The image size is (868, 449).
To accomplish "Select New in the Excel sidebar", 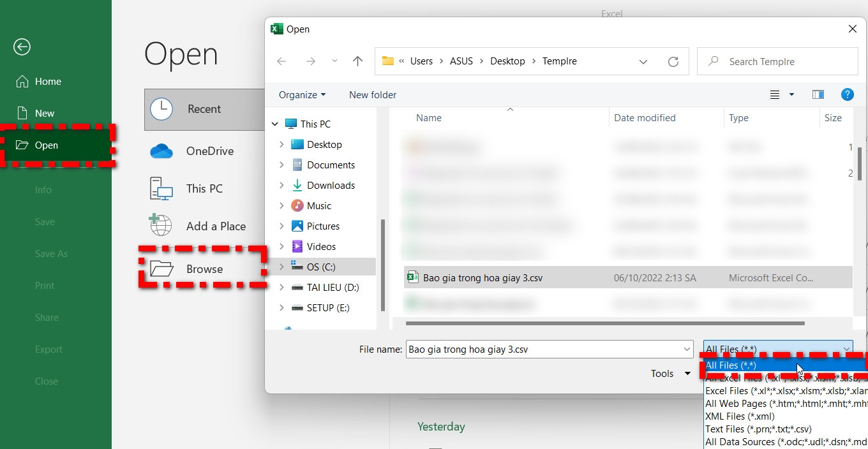I will coord(36,114).
